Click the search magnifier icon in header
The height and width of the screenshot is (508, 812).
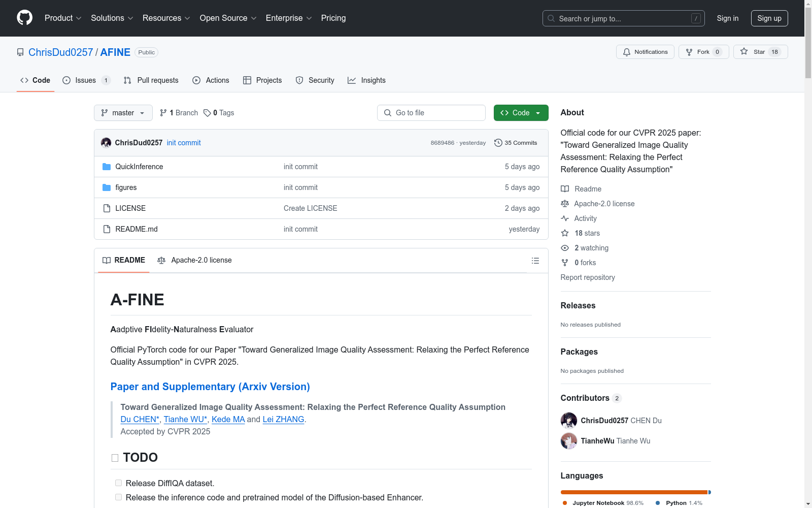pos(551,18)
